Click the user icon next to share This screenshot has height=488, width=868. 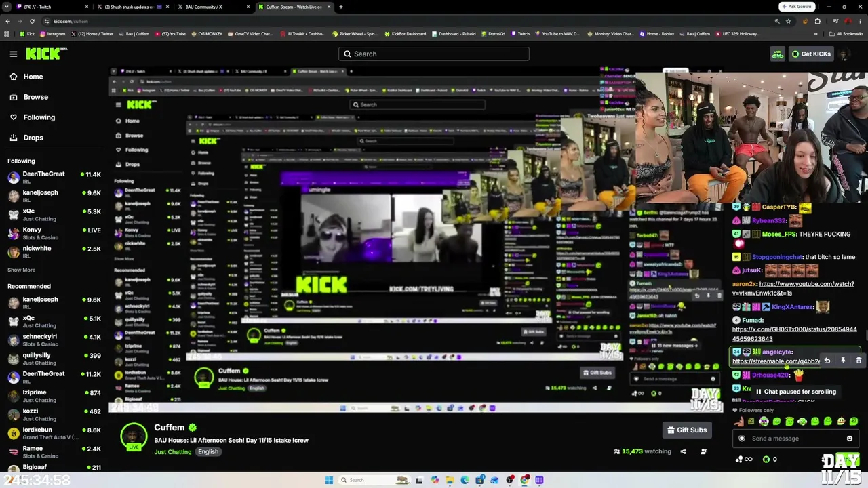pyautogui.click(x=703, y=451)
